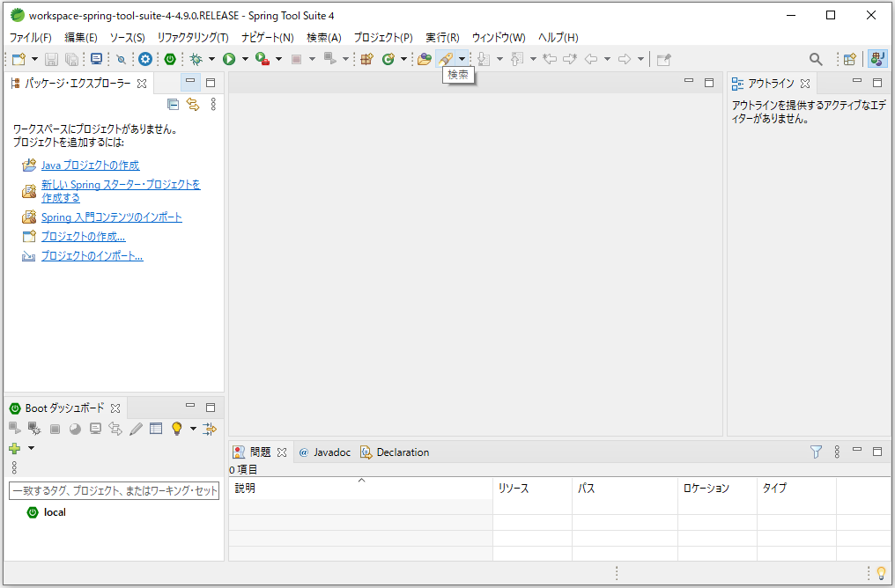Click the magnifier search icon at top right

[x=816, y=59]
